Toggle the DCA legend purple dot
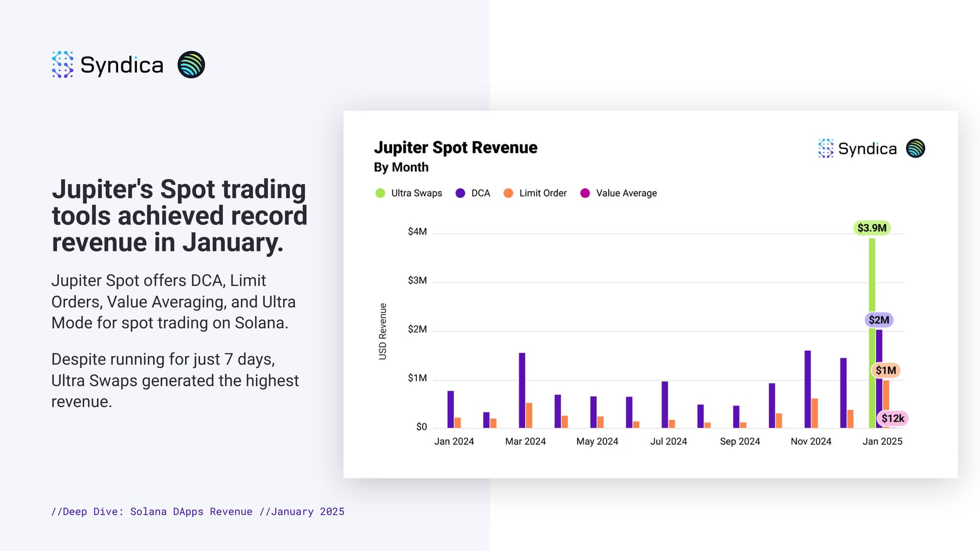Screen dimensions: 980x551 (x=460, y=193)
